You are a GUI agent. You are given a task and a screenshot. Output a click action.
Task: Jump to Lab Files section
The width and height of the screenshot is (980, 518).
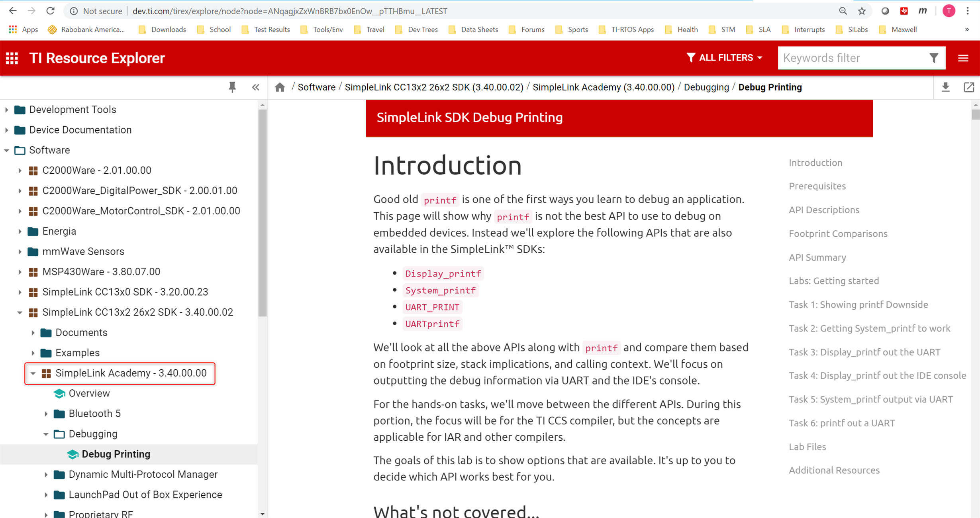pos(808,447)
